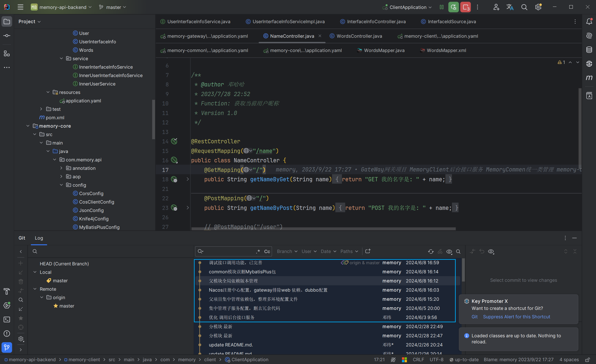Expand the annotation package
The width and height of the screenshot is (596, 364).
pos(61,168)
